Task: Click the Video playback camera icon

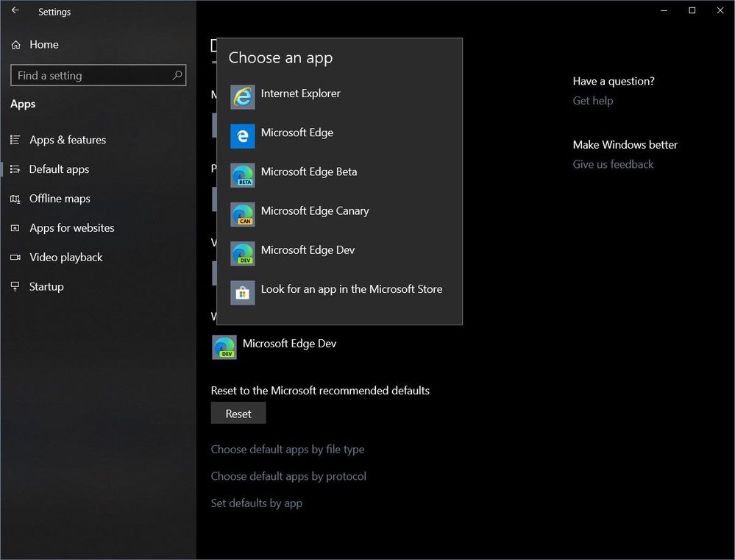Action: point(15,258)
